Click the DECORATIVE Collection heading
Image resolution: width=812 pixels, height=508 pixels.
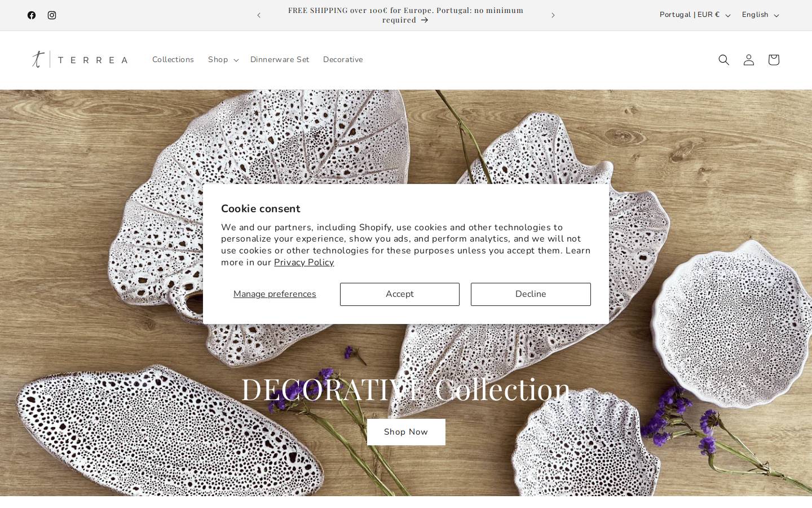[406, 389]
